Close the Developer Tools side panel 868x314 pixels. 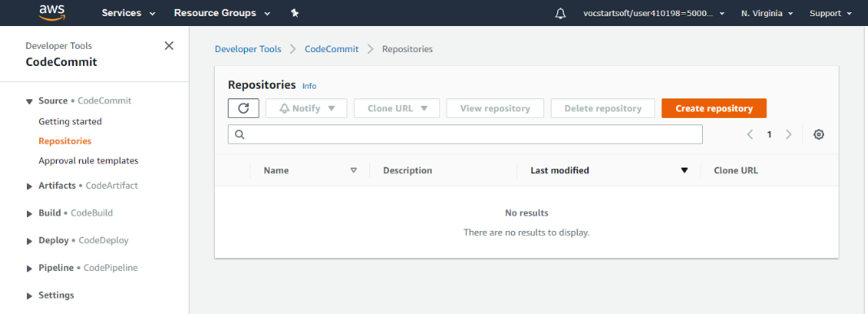coord(169,46)
